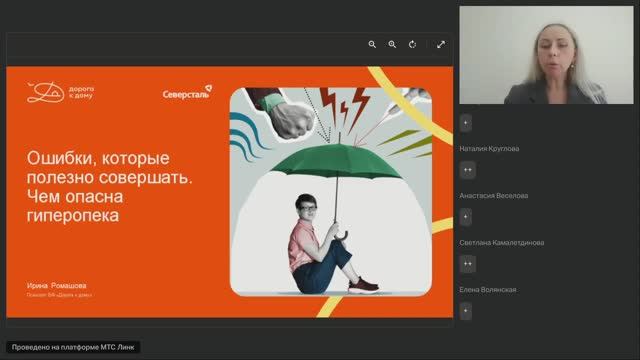Viewport: 640px width, 360px height.
Task: Click the + message under Анастасия Веселова
Action: [466, 217]
